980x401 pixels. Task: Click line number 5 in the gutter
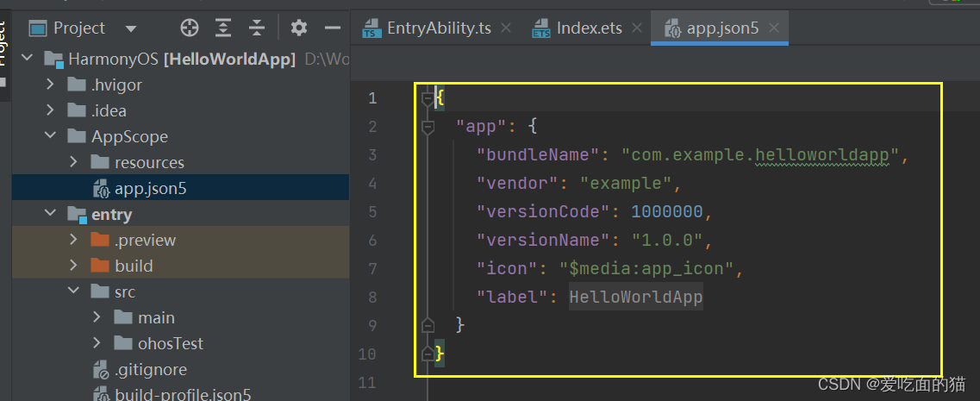pos(372,212)
